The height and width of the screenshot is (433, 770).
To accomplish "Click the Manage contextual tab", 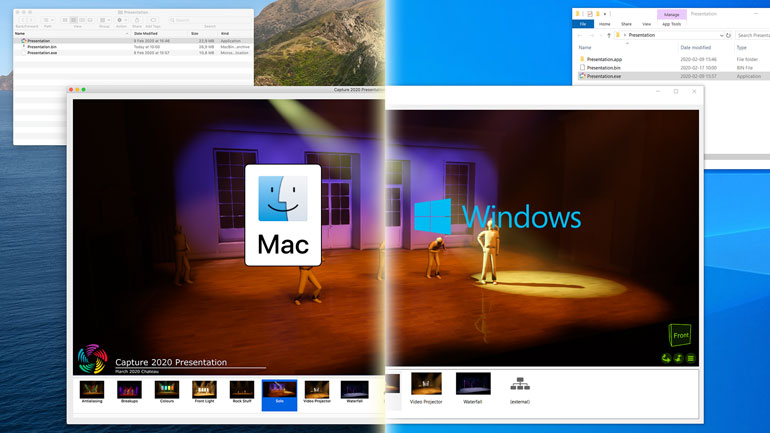I will coord(671,15).
